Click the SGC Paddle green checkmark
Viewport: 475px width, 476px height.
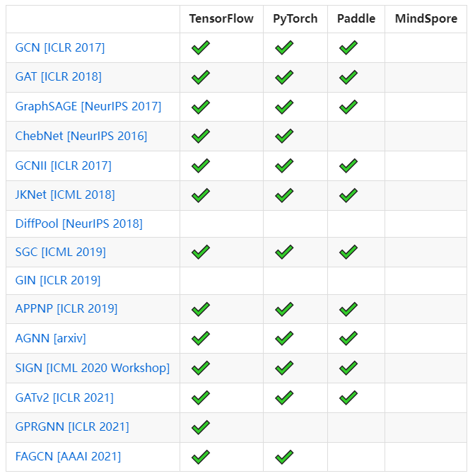click(348, 252)
